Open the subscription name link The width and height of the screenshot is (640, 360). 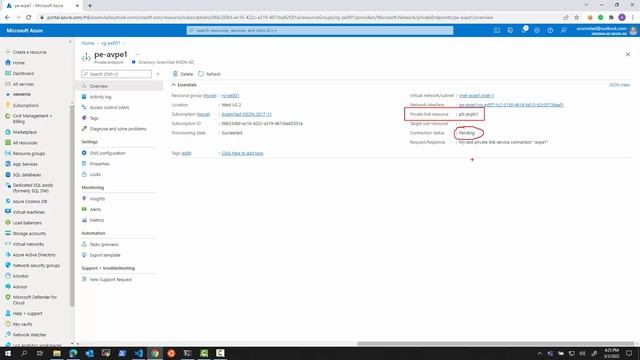tap(246, 114)
